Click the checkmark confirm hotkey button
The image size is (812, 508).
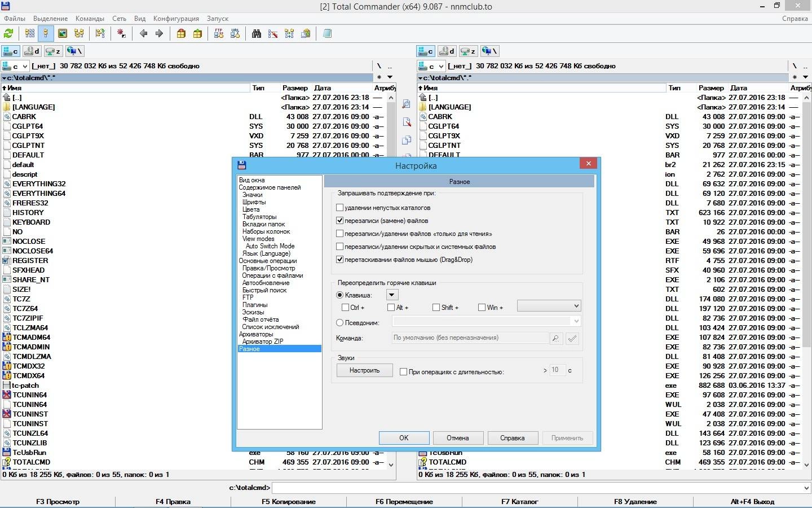[x=572, y=338]
